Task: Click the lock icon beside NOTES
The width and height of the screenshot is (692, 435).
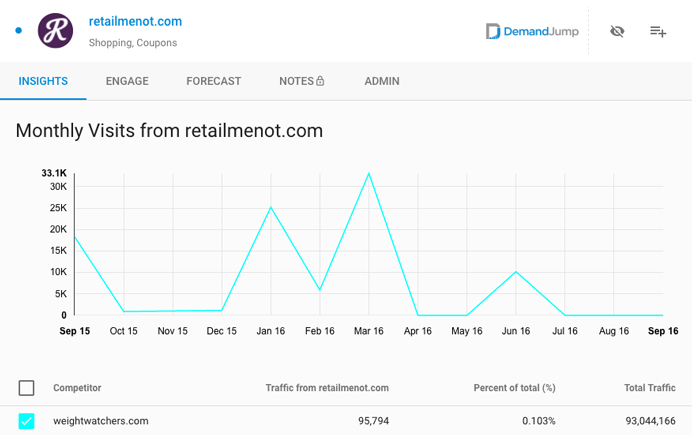Action: pos(320,81)
